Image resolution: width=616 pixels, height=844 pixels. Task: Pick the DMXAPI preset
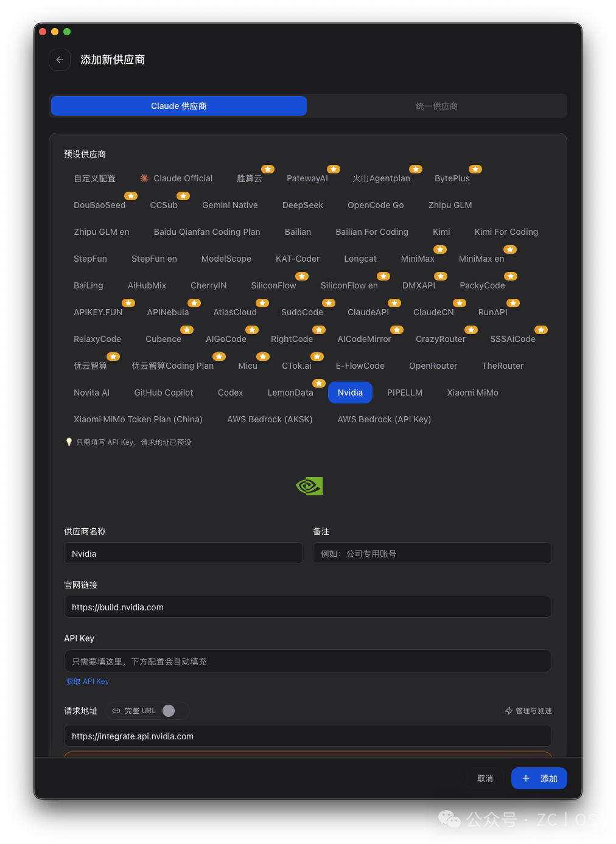[x=419, y=285]
